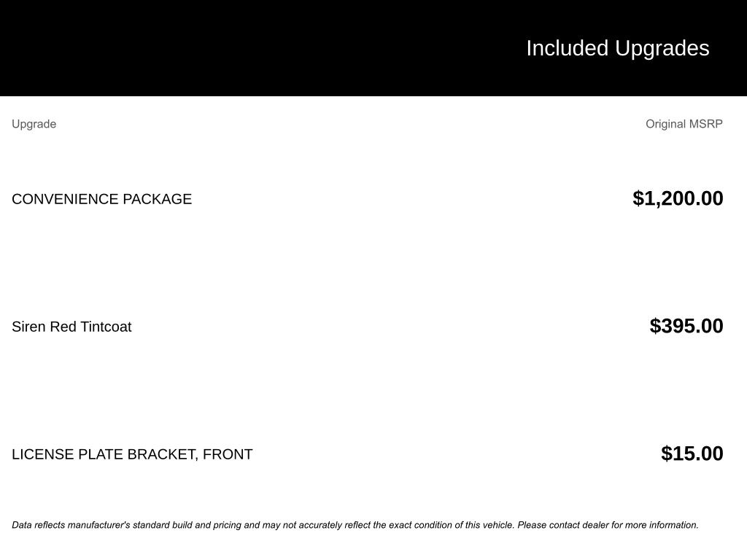Click the $395.00 price
Image resolution: width=747 pixels, height=560 pixels.
click(x=686, y=326)
